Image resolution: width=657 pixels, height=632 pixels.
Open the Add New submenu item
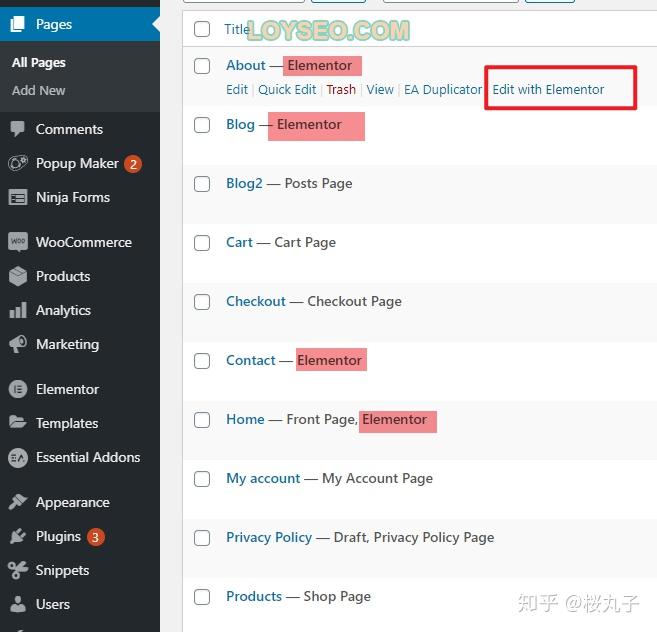[x=39, y=91]
